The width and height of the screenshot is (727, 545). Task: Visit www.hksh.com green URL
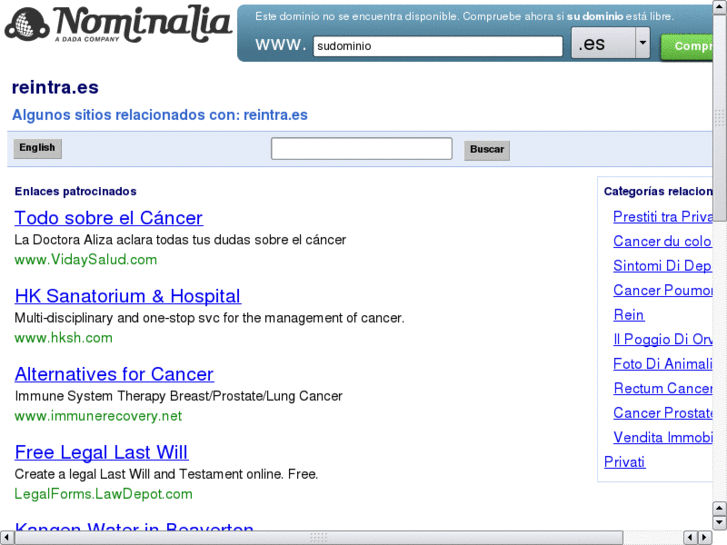click(64, 338)
